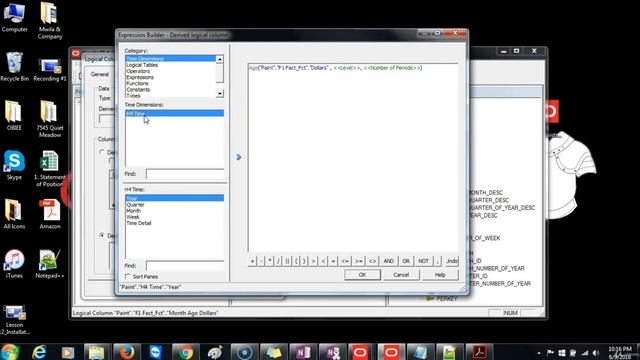
Task: Open Statement of Position Excel file
Action: coord(50,169)
